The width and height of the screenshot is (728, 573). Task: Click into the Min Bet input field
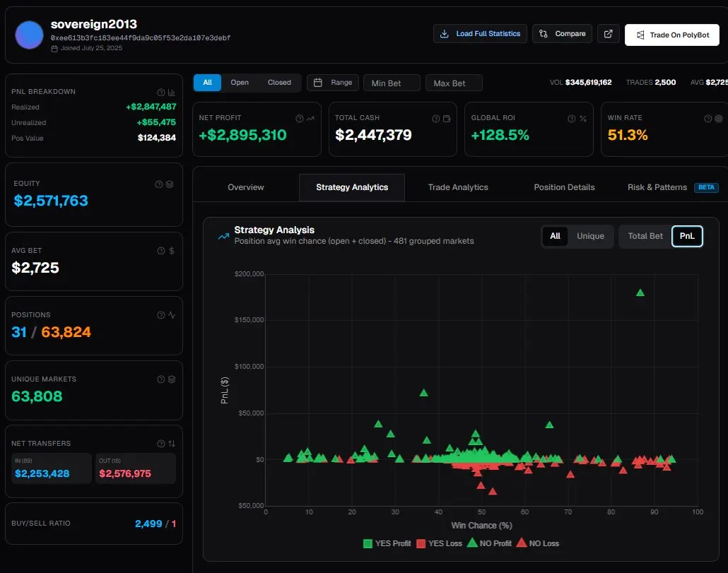tap(392, 83)
